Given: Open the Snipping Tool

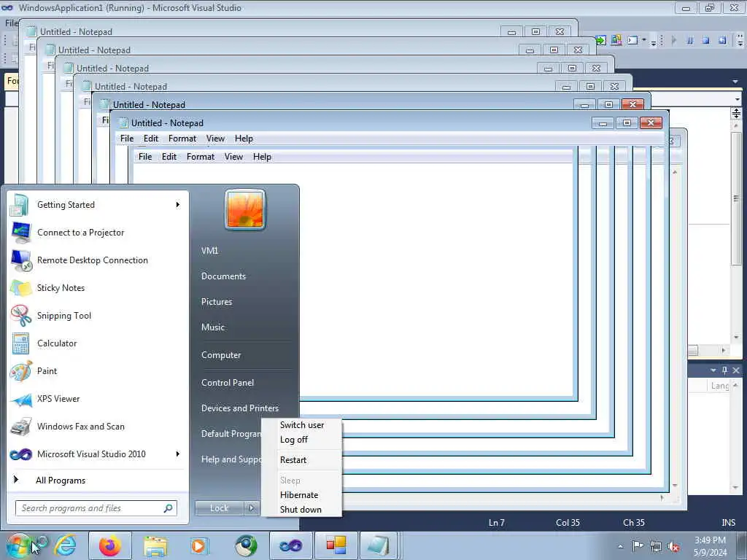Looking at the screenshot, I should coord(98,315).
